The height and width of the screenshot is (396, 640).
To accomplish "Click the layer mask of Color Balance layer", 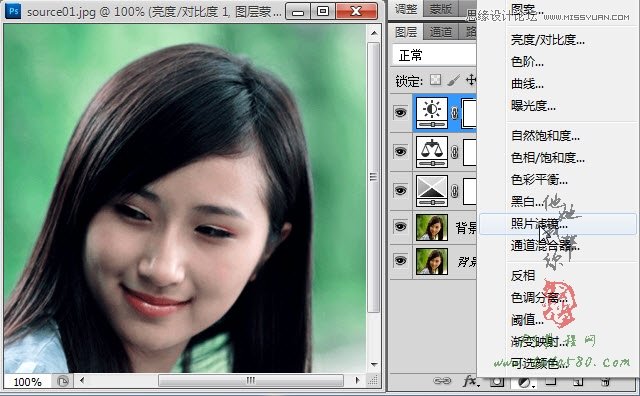I will tap(469, 152).
